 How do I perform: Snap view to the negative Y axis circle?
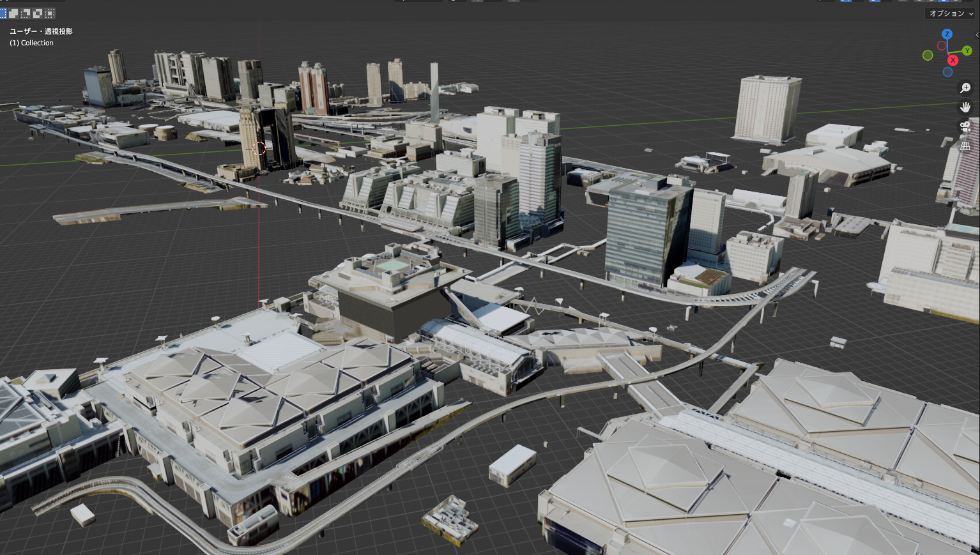click(x=928, y=56)
